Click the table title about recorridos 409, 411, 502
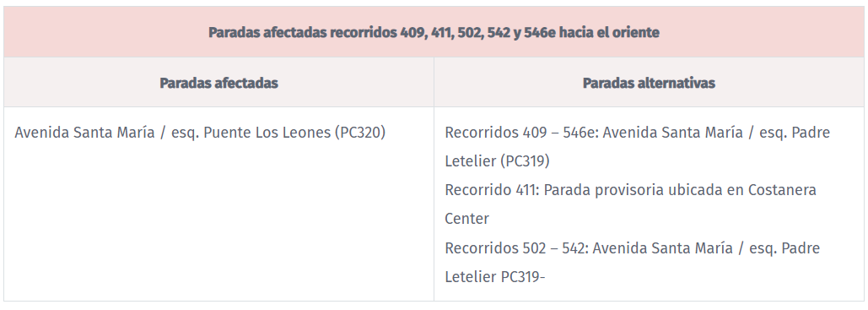Viewport: 868px width, 310px height. click(434, 32)
